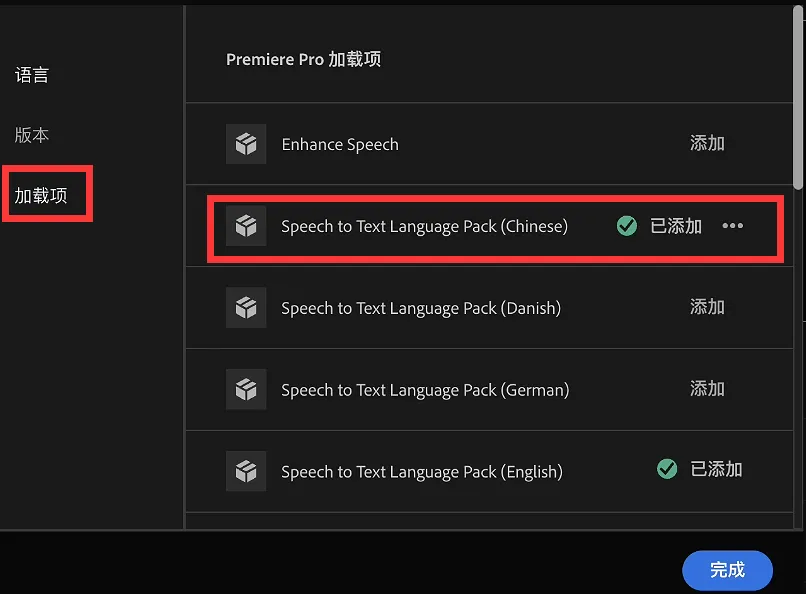The height and width of the screenshot is (594, 806).
Task: Select Speech to Text Language Pack (German) row
Action: [x=425, y=390]
